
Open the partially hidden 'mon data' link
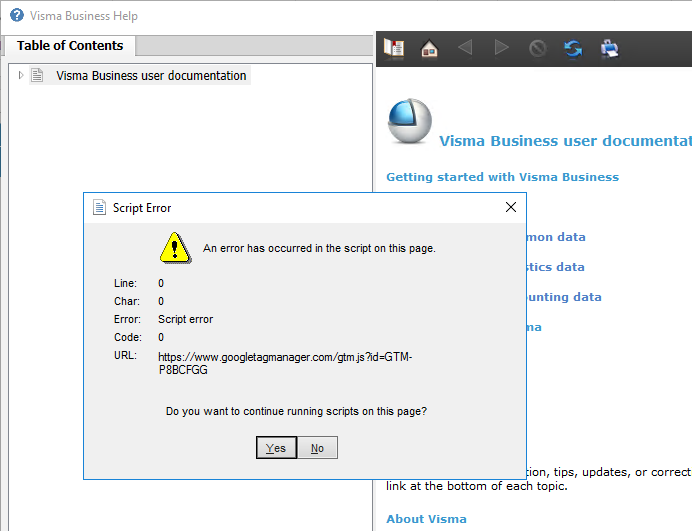tap(556, 237)
